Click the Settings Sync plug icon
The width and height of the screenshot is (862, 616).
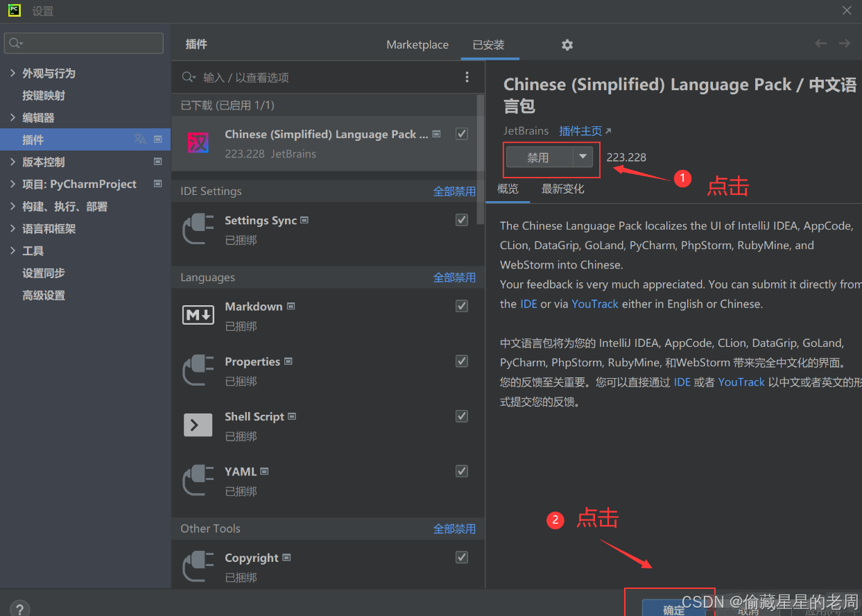(x=198, y=230)
